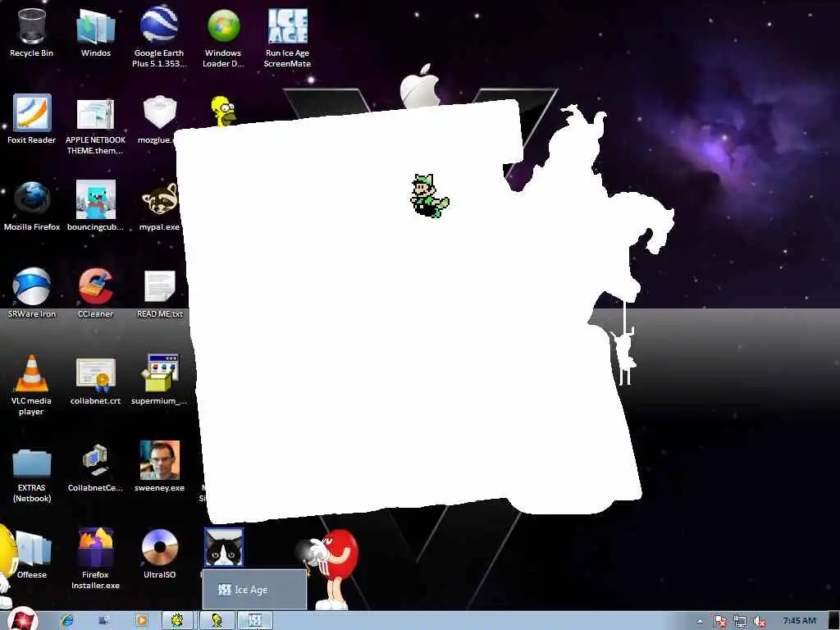
Task: Click Run Ice Age ScreenMate icon
Action: click(287, 38)
